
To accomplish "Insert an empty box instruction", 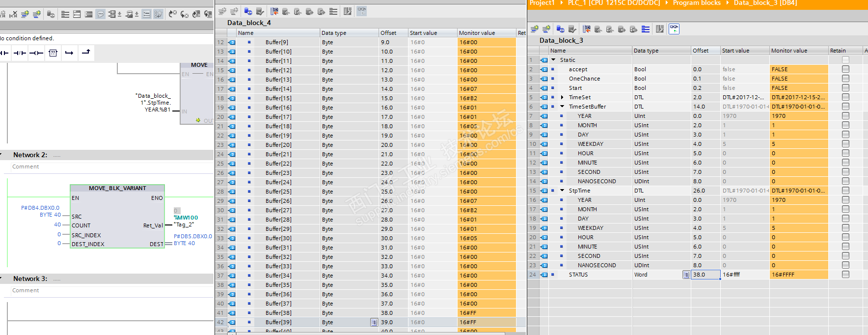I will (53, 53).
